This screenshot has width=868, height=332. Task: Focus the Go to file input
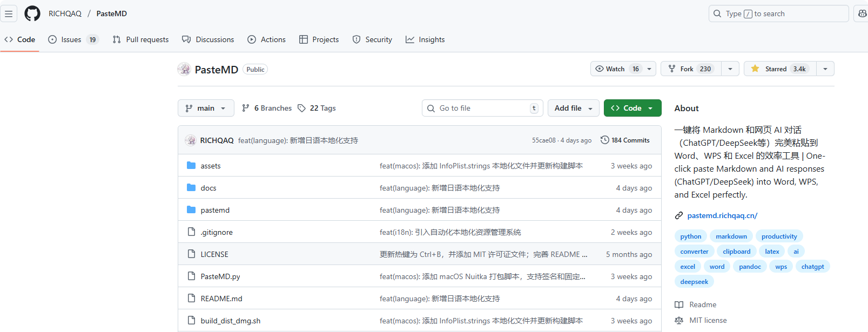pos(482,108)
